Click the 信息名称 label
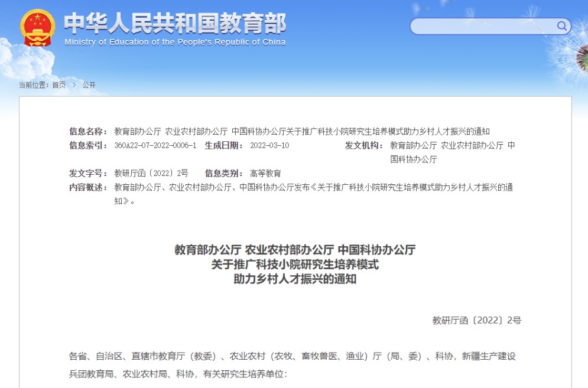The width and height of the screenshot is (588, 388). coord(87,132)
